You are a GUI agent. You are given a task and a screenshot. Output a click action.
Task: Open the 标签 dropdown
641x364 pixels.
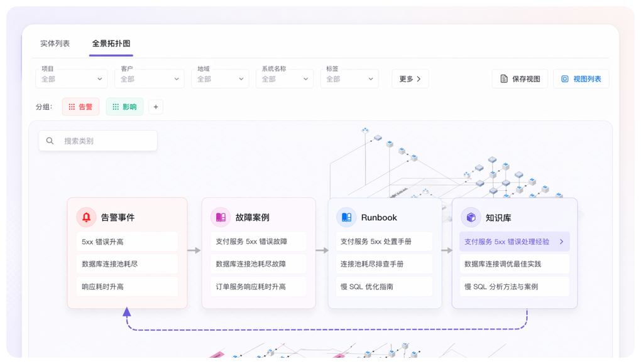pos(349,78)
